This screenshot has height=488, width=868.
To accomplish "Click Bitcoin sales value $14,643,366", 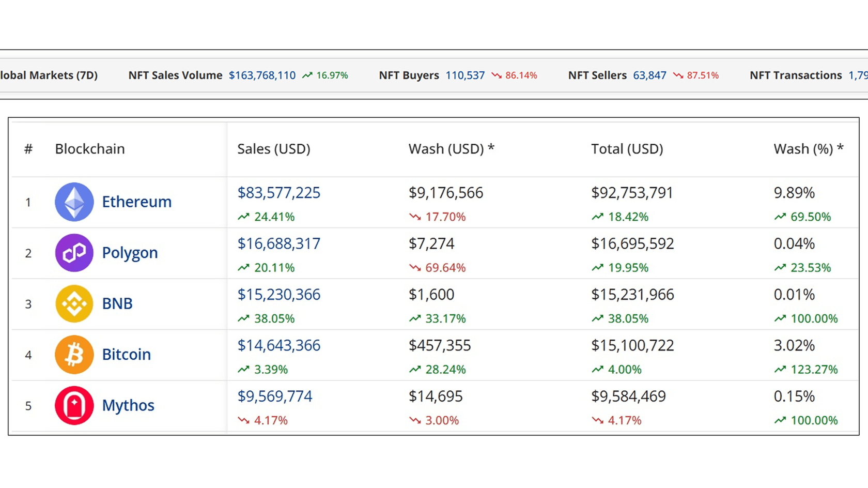I will (278, 345).
